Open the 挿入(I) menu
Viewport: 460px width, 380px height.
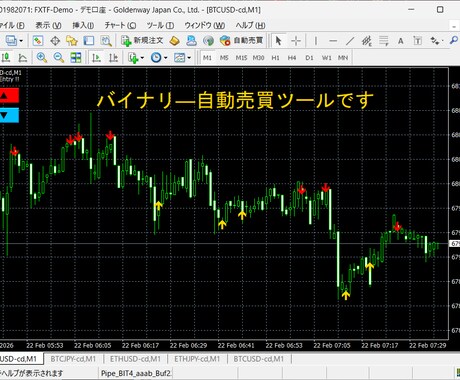83,25
